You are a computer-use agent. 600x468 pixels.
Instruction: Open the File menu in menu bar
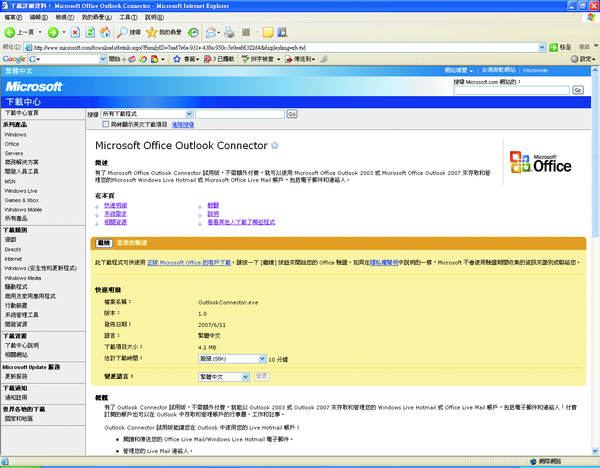(13, 17)
